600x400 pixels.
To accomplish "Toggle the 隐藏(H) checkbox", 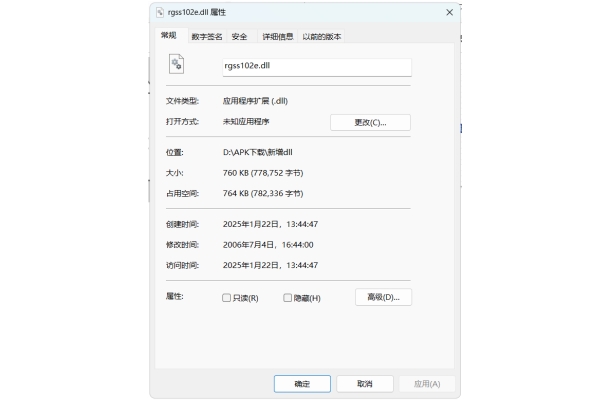I will click(288, 298).
